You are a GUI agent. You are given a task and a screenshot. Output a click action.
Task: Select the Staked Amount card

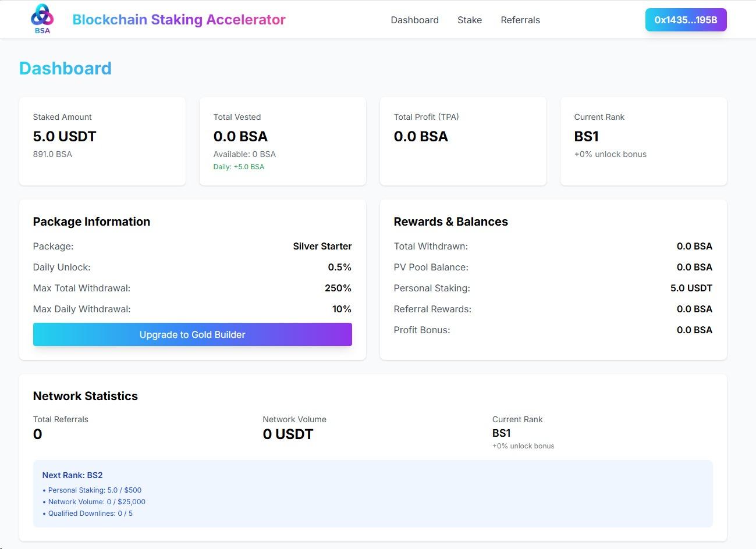pyautogui.click(x=102, y=141)
